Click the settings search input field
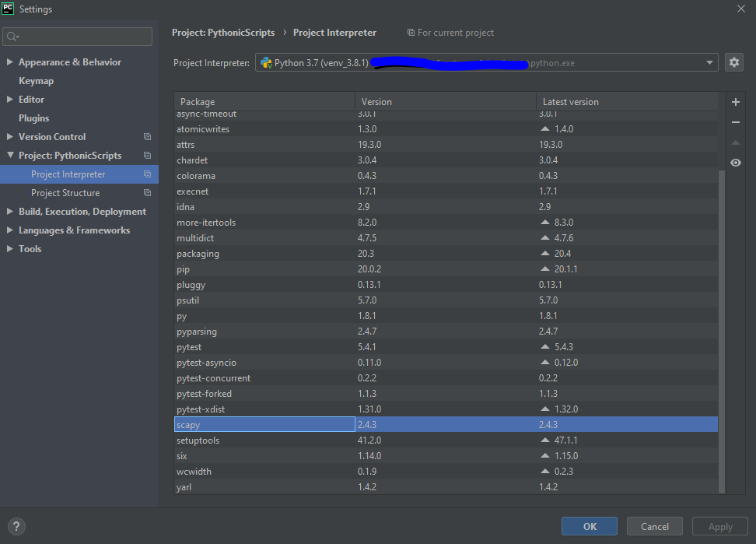This screenshot has width=756, height=544. click(x=77, y=37)
